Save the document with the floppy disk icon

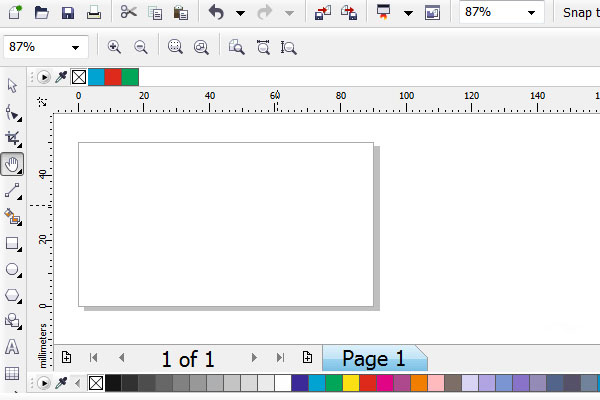click(68, 13)
